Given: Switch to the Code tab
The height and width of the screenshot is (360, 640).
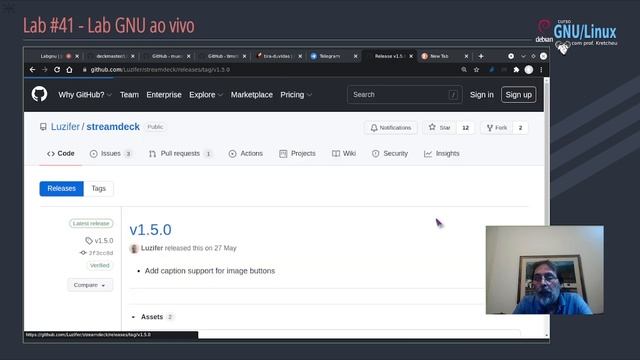Looking at the screenshot, I should tap(60, 153).
